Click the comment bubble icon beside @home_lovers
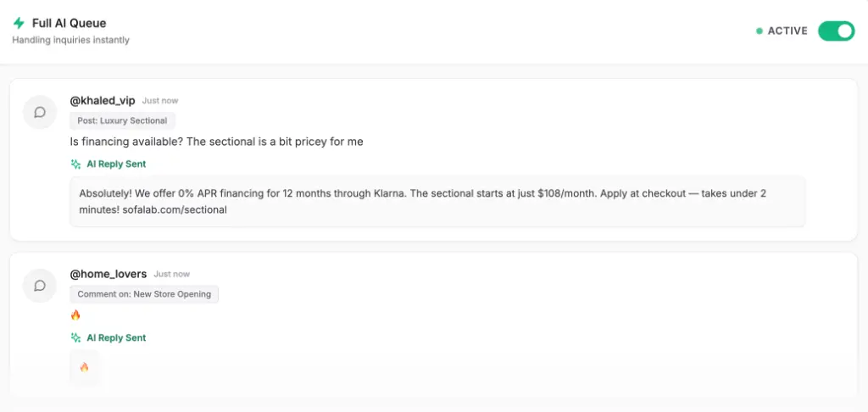868x412 pixels. tap(40, 286)
